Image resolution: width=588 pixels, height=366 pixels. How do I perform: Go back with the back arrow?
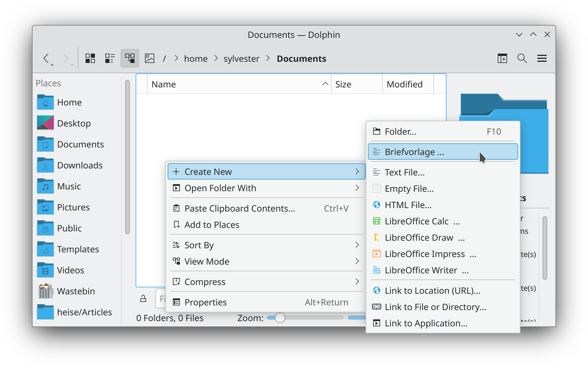coord(46,58)
